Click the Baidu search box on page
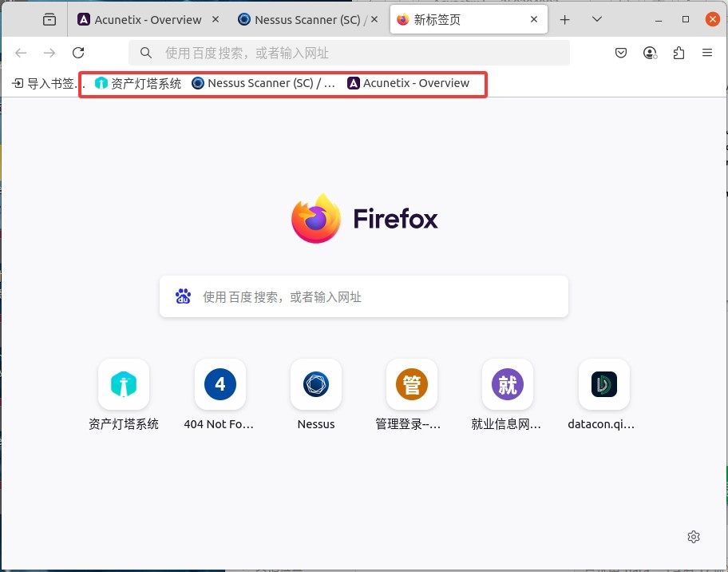Image resolution: width=728 pixels, height=572 pixels. coord(363,296)
